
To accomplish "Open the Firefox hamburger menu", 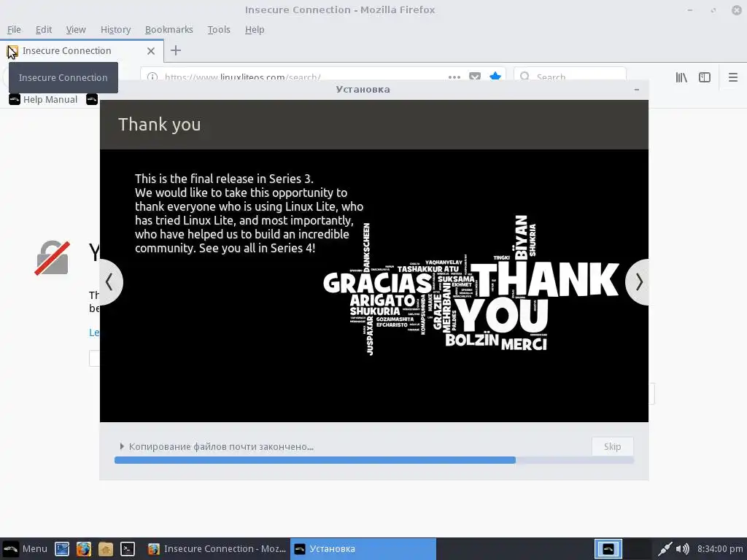I will click(733, 77).
